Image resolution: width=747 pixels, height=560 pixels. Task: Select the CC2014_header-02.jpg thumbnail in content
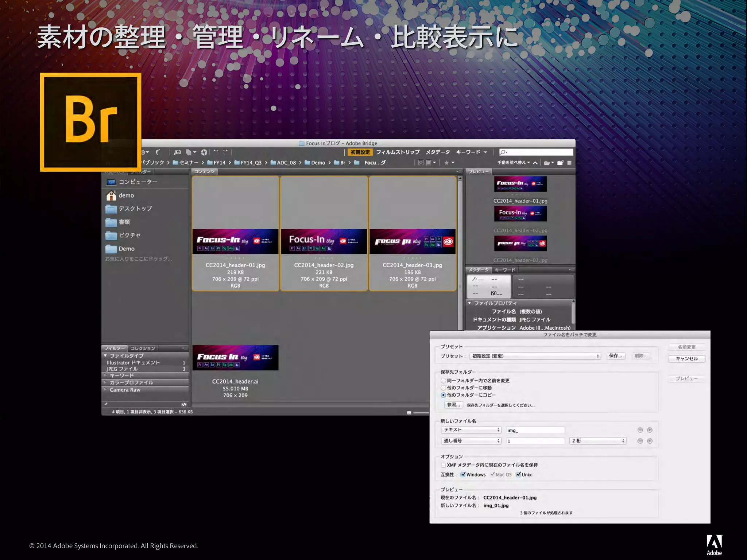[x=324, y=233]
